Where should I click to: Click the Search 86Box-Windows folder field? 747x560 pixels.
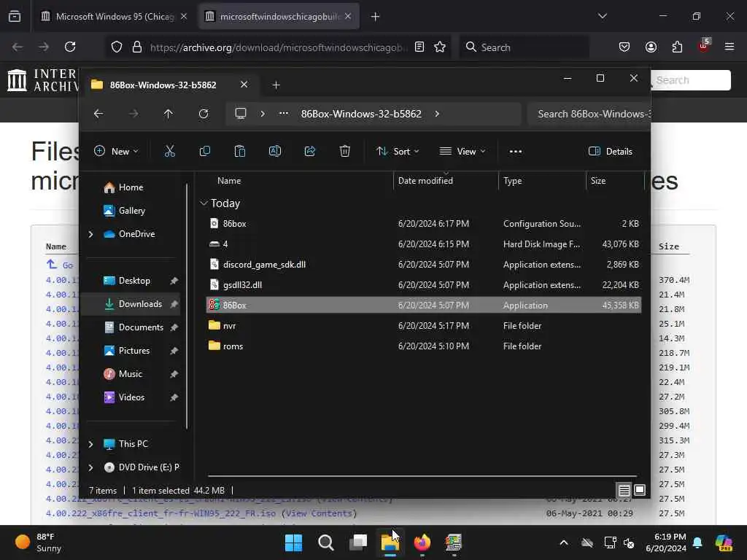(589, 114)
